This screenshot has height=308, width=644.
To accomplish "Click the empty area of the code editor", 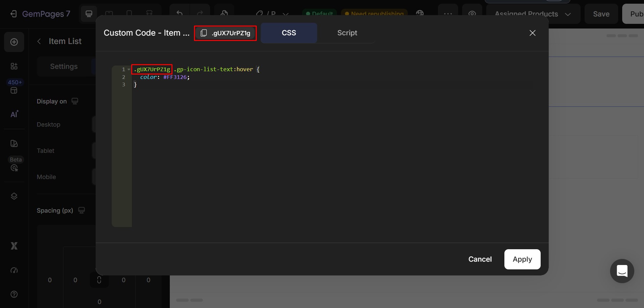I will 332,158.
